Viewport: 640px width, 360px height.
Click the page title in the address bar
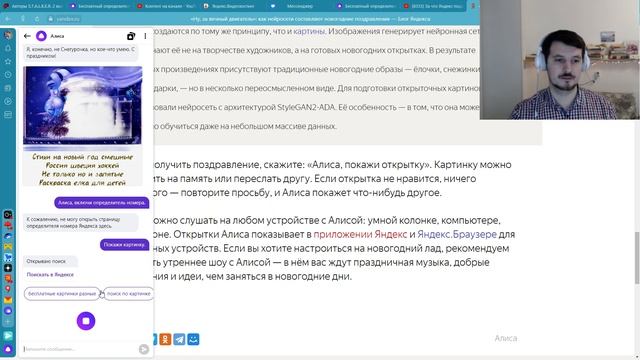(x=310, y=19)
